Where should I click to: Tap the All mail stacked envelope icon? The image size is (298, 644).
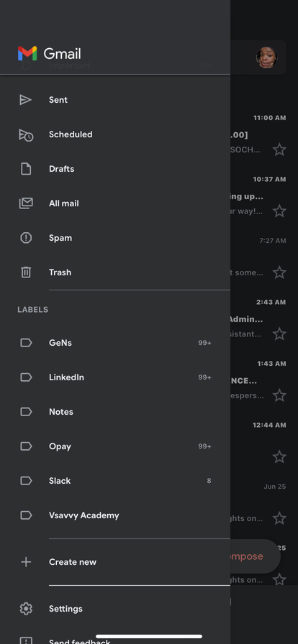click(x=26, y=203)
